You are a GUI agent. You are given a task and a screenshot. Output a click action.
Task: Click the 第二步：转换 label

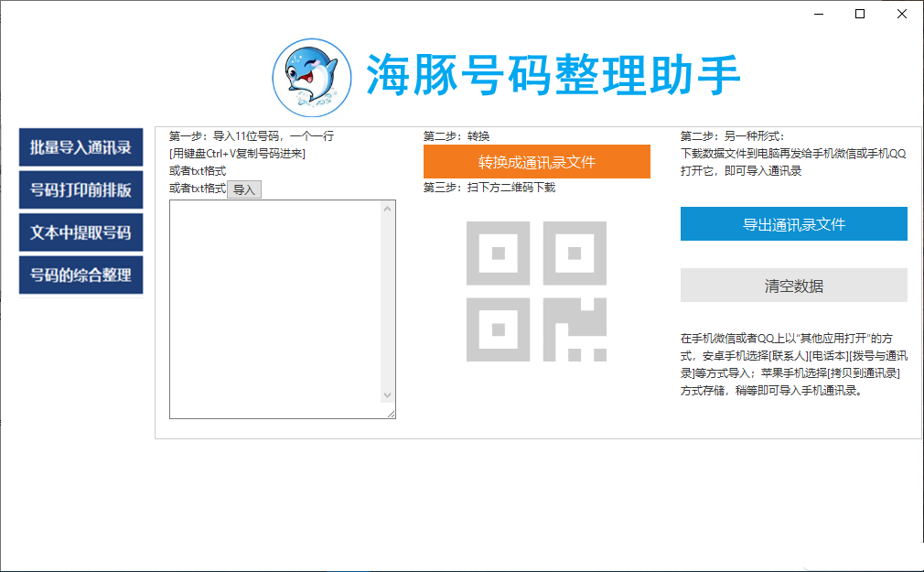[457, 136]
